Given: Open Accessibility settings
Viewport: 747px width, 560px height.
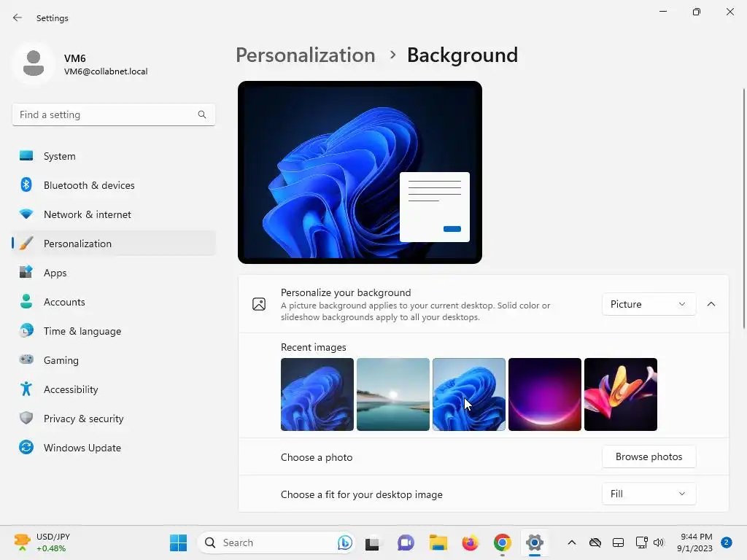Looking at the screenshot, I should click(x=113, y=389).
